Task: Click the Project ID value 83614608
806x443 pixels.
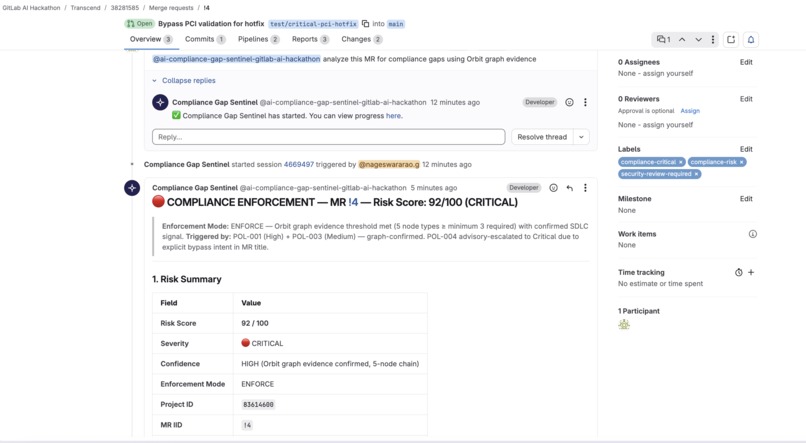Action: click(258, 404)
